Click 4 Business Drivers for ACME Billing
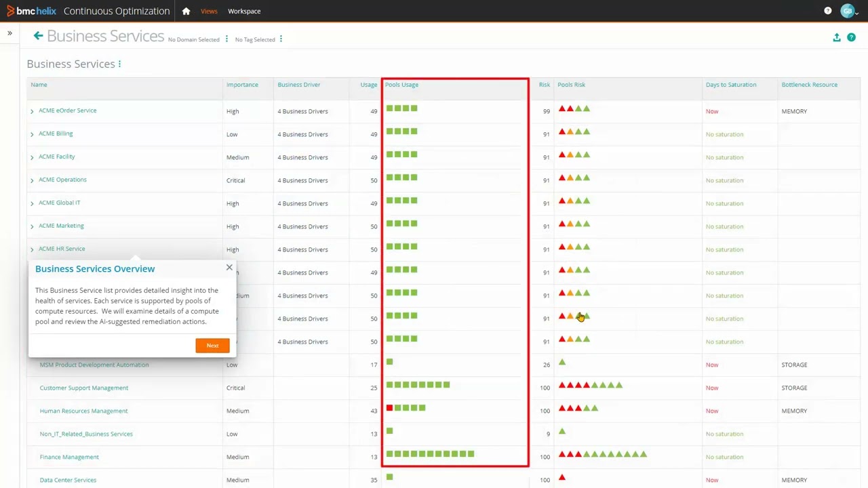868x488 pixels. pyautogui.click(x=302, y=134)
